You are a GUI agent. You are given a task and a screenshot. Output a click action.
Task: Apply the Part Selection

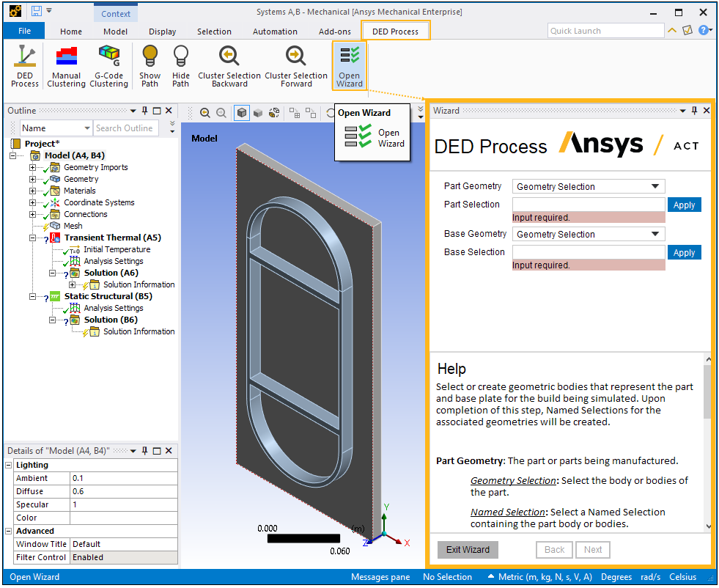pos(684,205)
